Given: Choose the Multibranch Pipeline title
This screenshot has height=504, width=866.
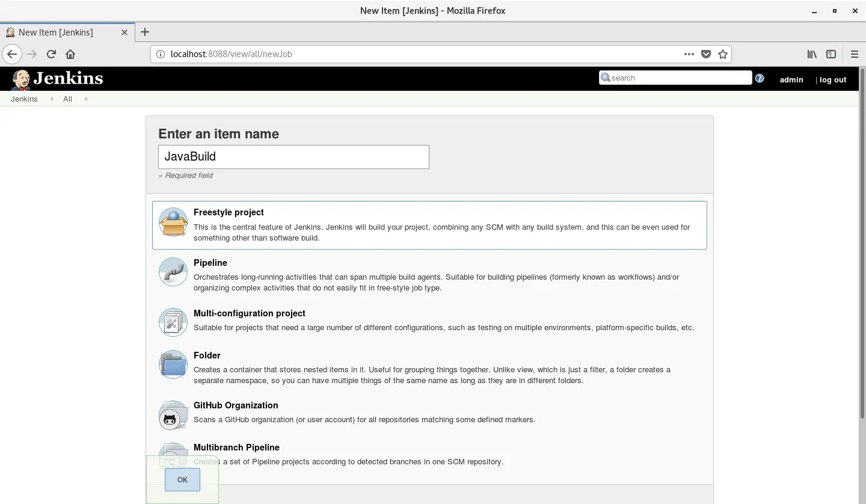Looking at the screenshot, I should pos(236,447).
